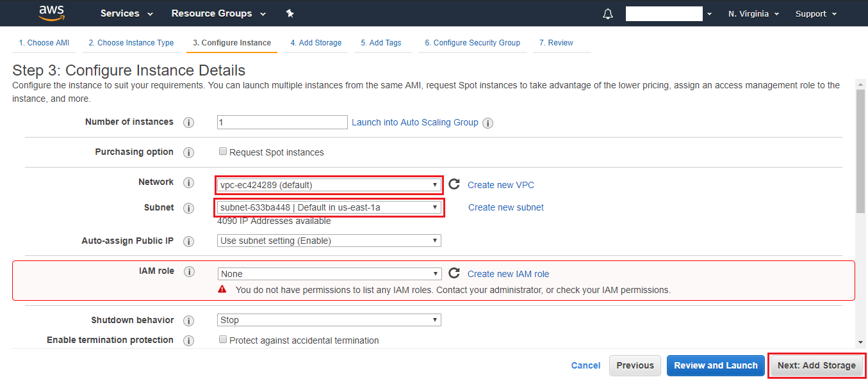Viewport: 868px width, 382px height.
Task: Refresh the IAM role list
Action: click(x=454, y=273)
